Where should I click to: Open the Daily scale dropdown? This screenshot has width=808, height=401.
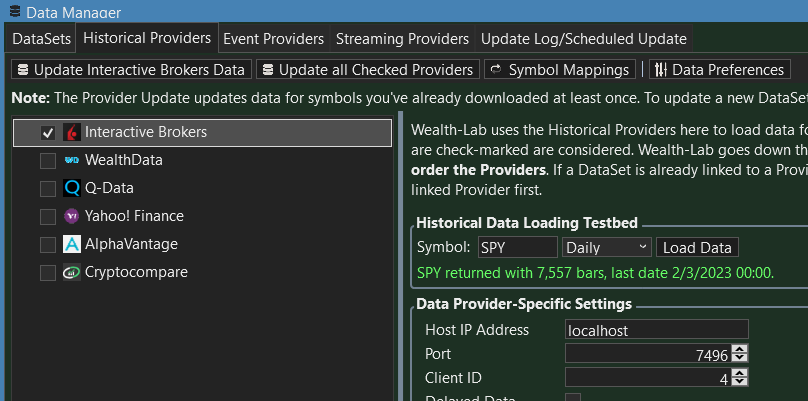[x=607, y=248]
